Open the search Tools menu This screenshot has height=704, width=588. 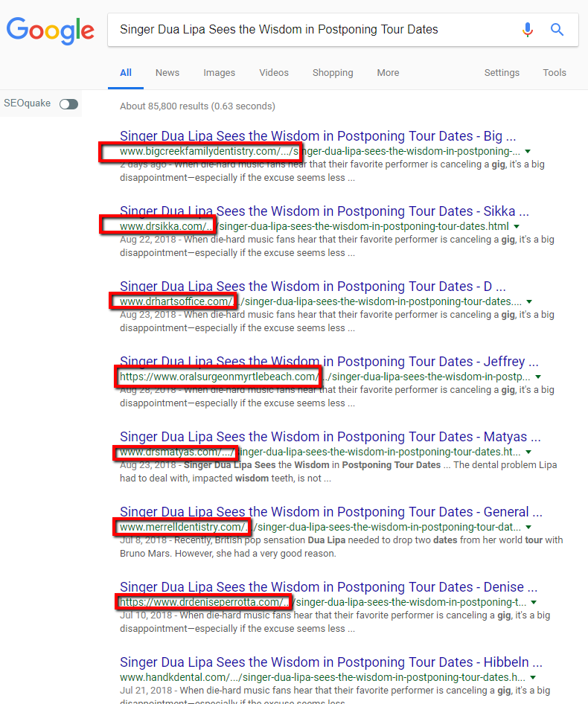pos(555,73)
